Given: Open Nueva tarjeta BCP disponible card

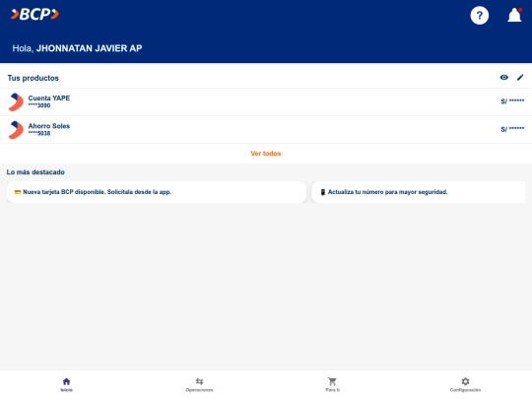Looking at the screenshot, I should pos(157,192).
